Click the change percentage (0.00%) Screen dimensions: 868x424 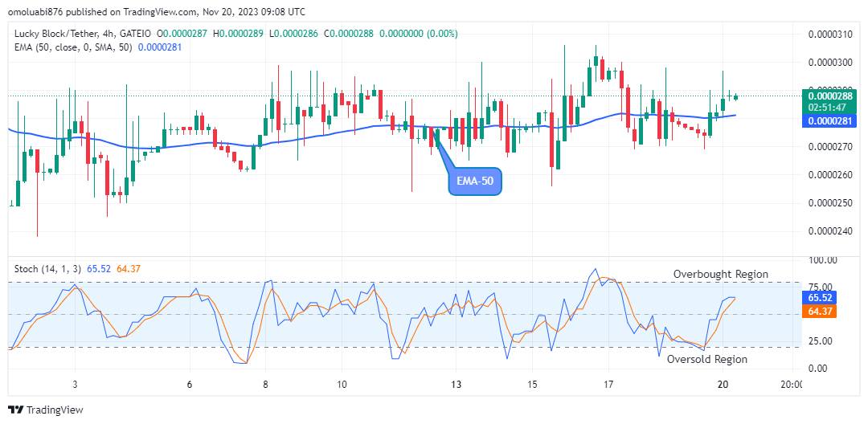[x=441, y=34]
